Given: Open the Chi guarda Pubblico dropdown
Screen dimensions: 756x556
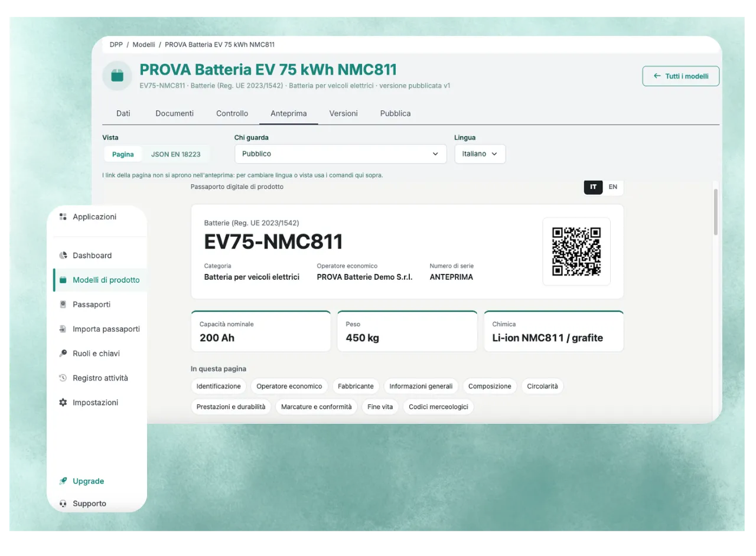Looking at the screenshot, I should (x=341, y=153).
